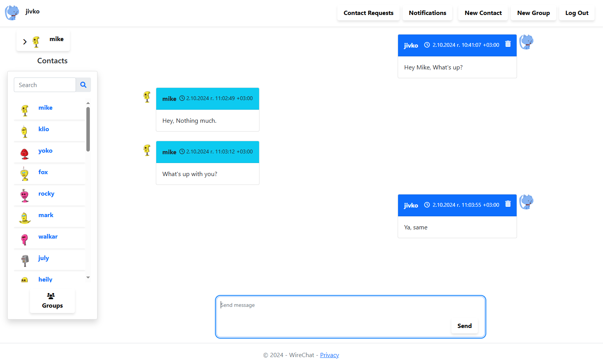Open the Groups button in the sidebar
This screenshot has height=364, width=603.
click(x=52, y=301)
